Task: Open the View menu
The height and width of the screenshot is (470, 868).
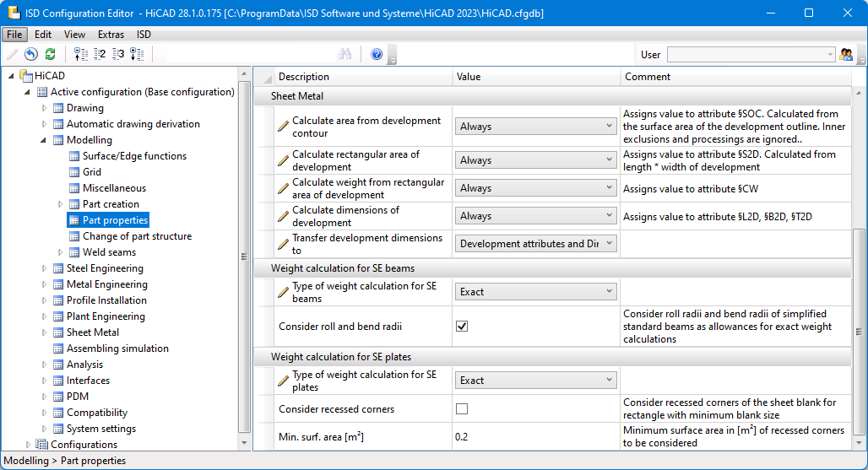Action: pyautogui.click(x=74, y=35)
